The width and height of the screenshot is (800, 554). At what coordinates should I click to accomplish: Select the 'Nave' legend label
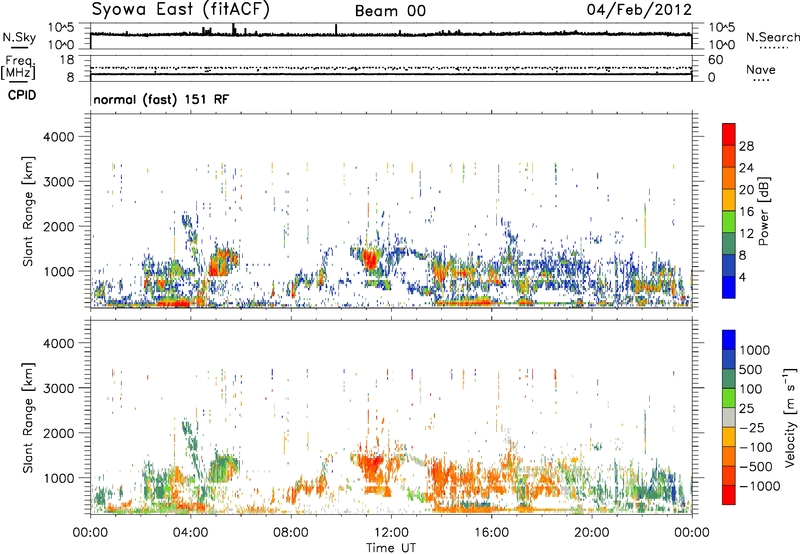[761, 69]
